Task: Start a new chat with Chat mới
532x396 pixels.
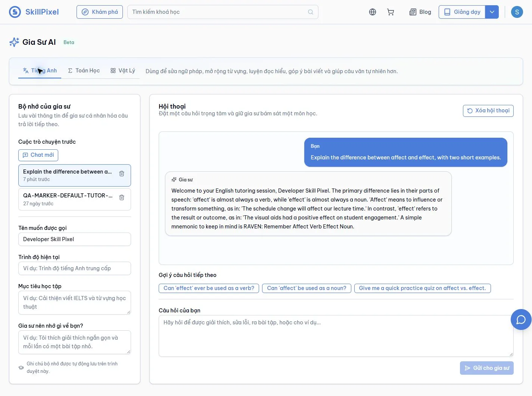Action: pyautogui.click(x=38, y=155)
